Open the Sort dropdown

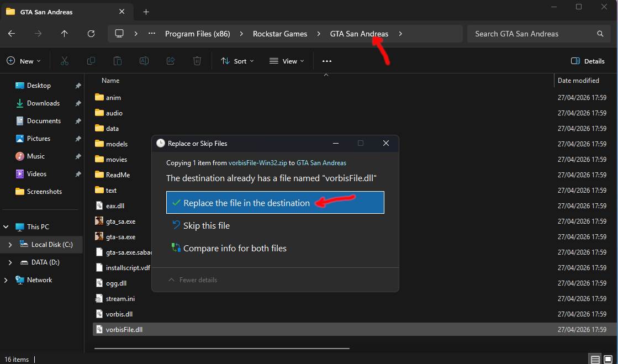(x=237, y=61)
